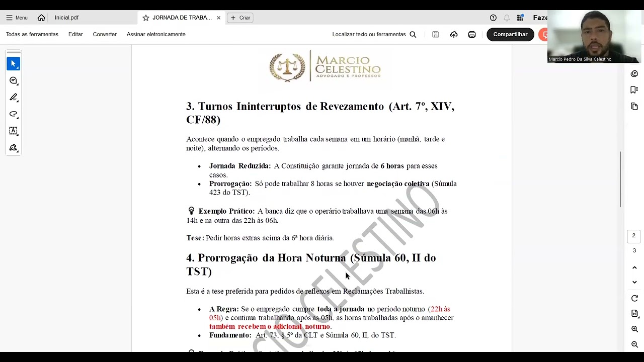The image size is (644, 362).
Task: Print the document
Action: [472, 34]
